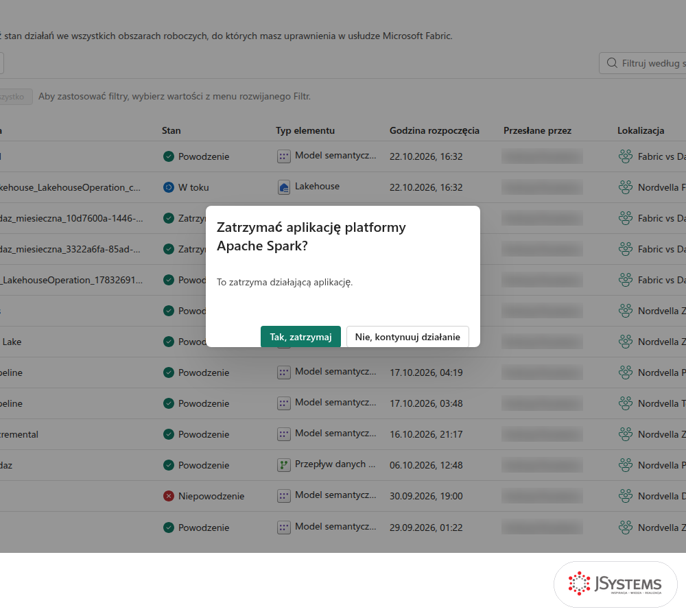Choose Nie, kontynuuj działanie button

click(x=407, y=336)
